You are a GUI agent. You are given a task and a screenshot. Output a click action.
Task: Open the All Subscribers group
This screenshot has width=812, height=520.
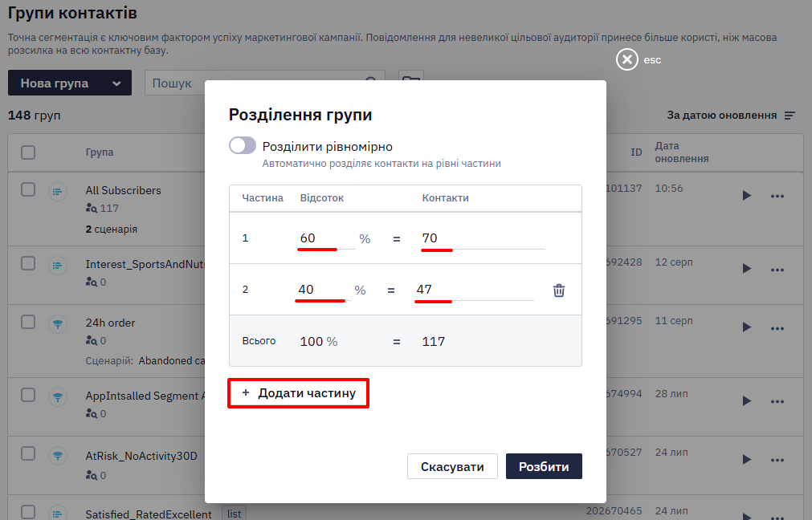[x=123, y=190]
